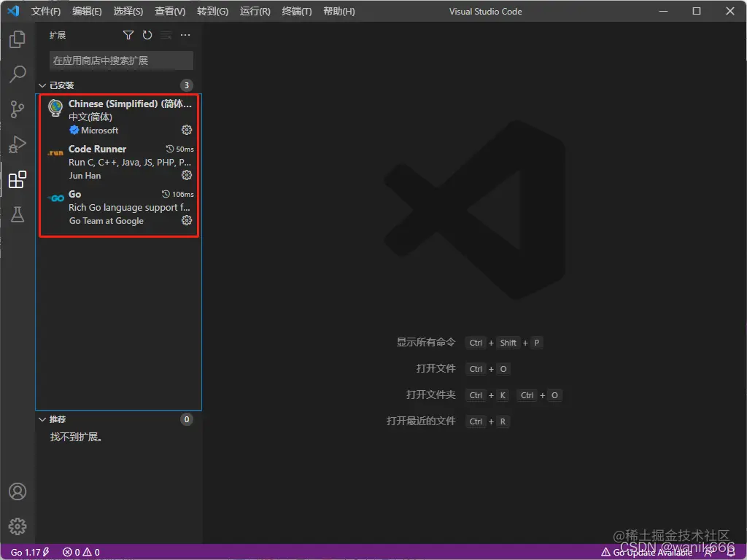The width and height of the screenshot is (747, 560).
Task: Select the Go extension title
Action: tap(75, 194)
